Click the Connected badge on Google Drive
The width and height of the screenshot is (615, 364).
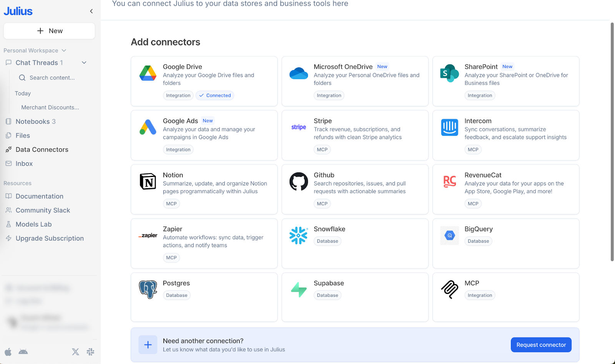(215, 96)
